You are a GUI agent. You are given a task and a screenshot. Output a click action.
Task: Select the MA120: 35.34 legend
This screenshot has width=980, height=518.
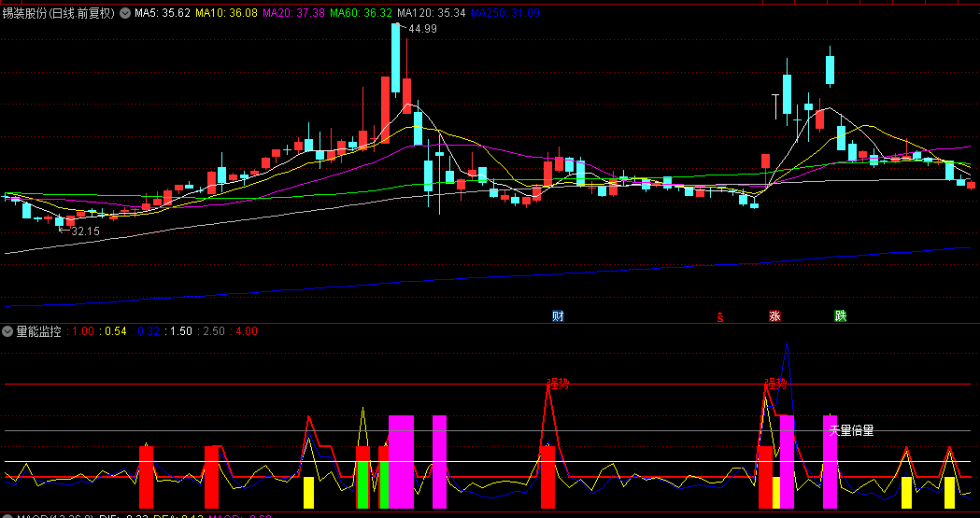(x=432, y=13)
